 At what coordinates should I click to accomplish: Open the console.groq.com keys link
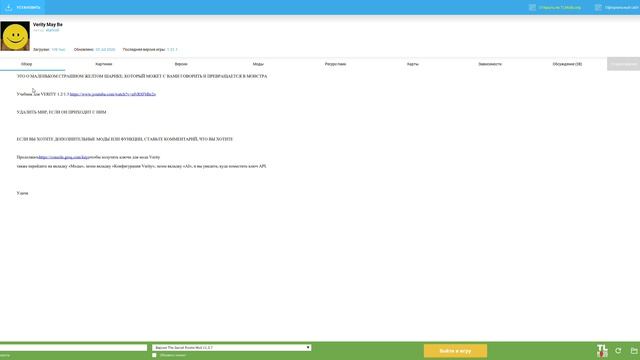click(64, 157)
